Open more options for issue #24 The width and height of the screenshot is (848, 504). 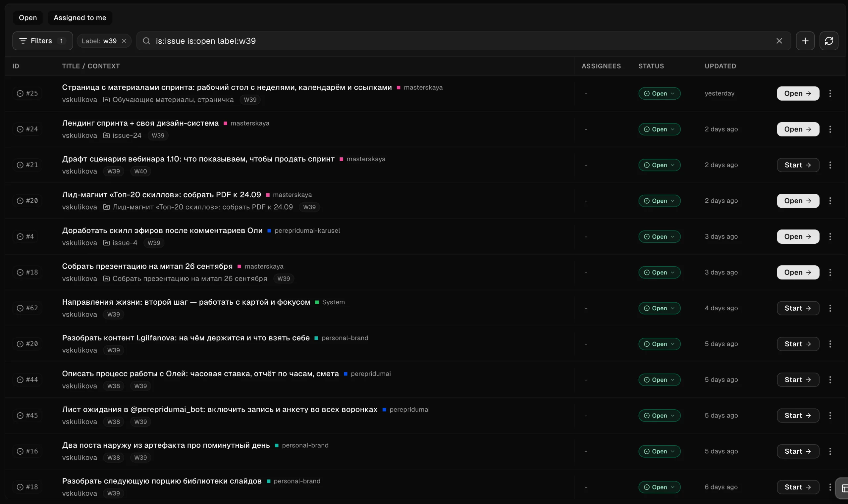[830, 129]
